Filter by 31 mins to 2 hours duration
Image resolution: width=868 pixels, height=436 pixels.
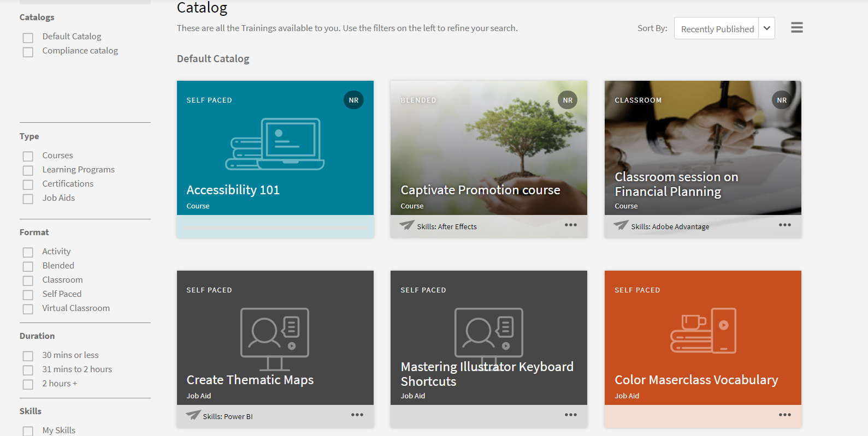(x=28, y=371)
